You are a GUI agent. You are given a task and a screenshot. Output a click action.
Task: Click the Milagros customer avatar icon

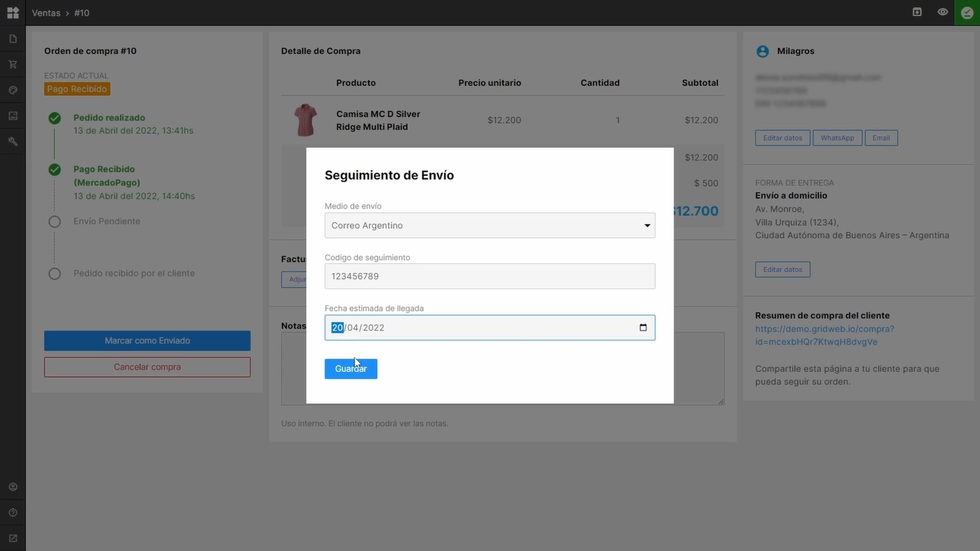point(763,52)
